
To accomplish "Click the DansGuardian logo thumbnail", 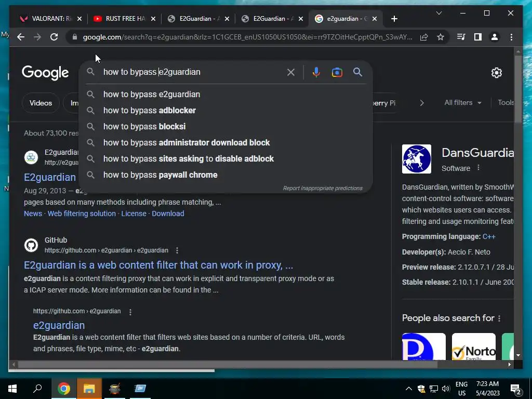I will tap(417, 159).
